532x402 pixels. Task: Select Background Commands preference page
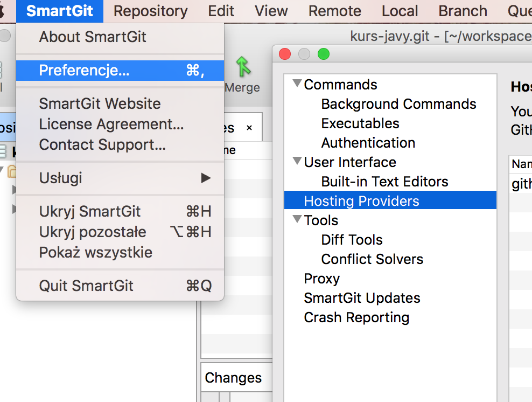[x=398, y=104]
